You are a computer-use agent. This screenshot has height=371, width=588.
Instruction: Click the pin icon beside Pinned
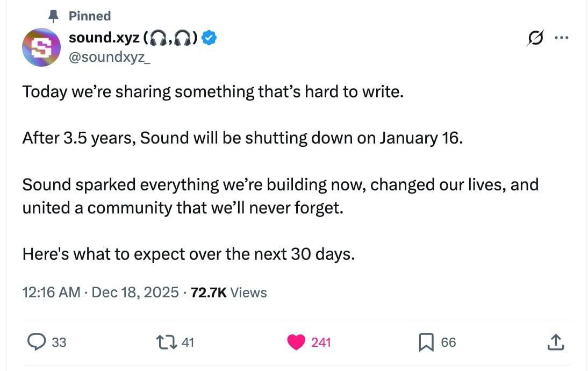[54, 16]
